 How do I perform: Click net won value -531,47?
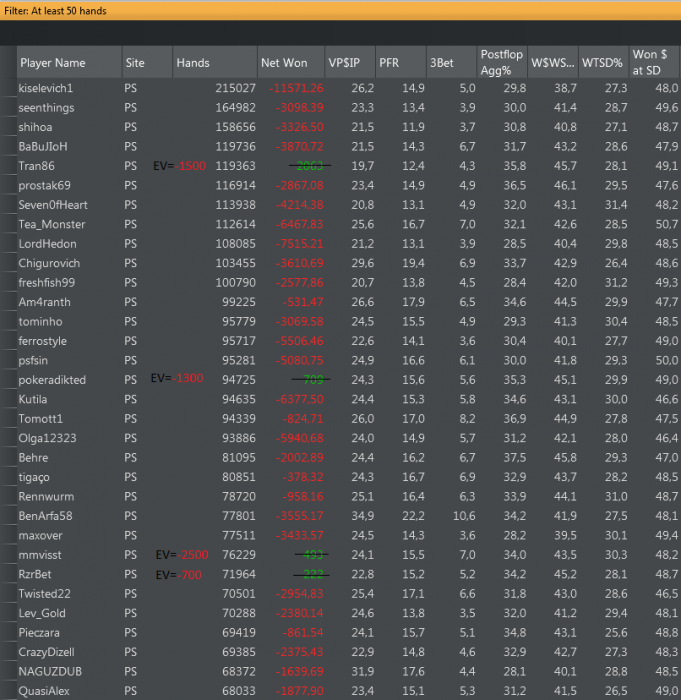click(303, 302)
